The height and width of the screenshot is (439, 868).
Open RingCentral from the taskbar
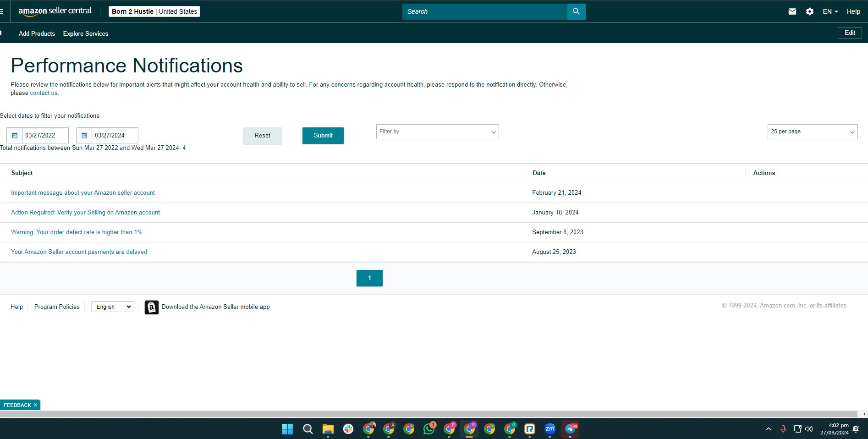coord(530,429)
